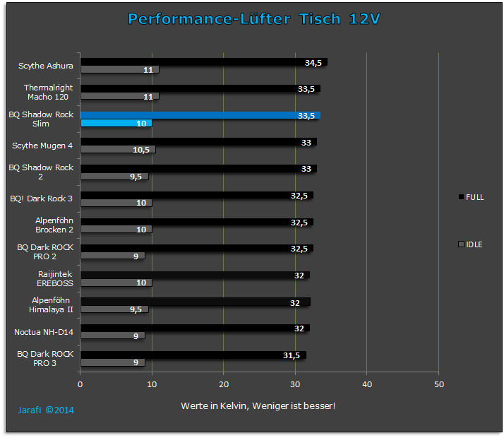
Task: Click the 33,5 value of Thermalright Macho 120
Action: 306,89
